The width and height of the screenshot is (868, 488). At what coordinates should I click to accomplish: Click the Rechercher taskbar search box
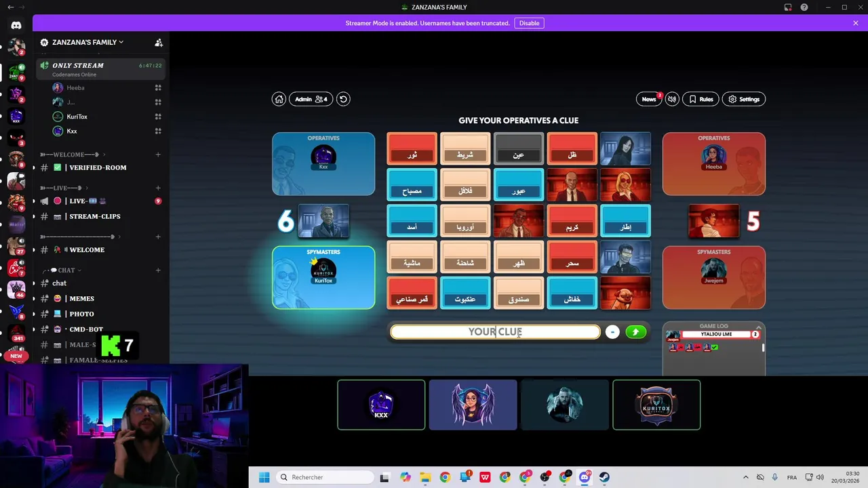(324, 477)
